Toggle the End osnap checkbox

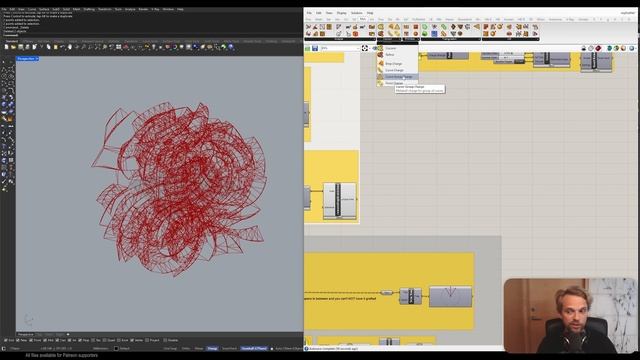[x=5, y=340]
